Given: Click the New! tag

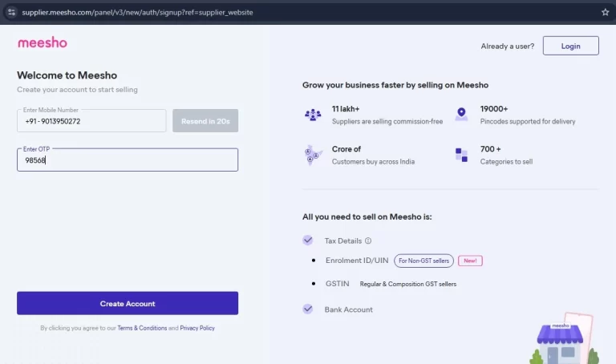Looking at the screenshot, I should tap(470, 261).
